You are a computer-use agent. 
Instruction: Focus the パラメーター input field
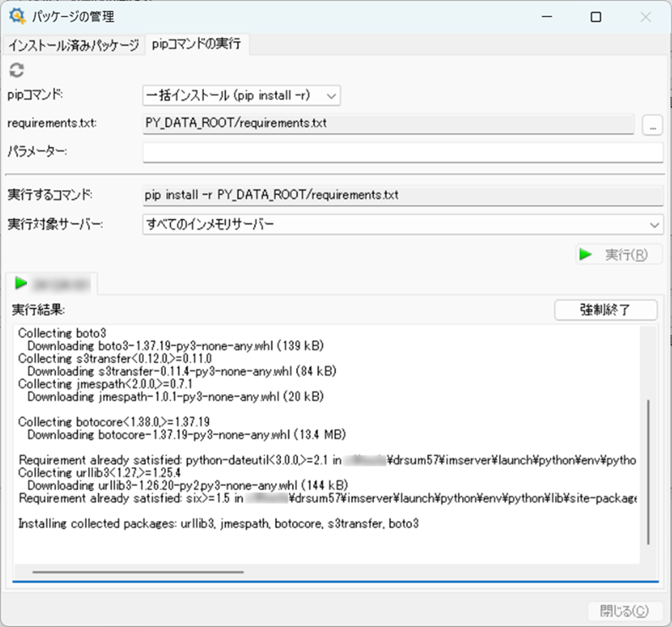403,151
